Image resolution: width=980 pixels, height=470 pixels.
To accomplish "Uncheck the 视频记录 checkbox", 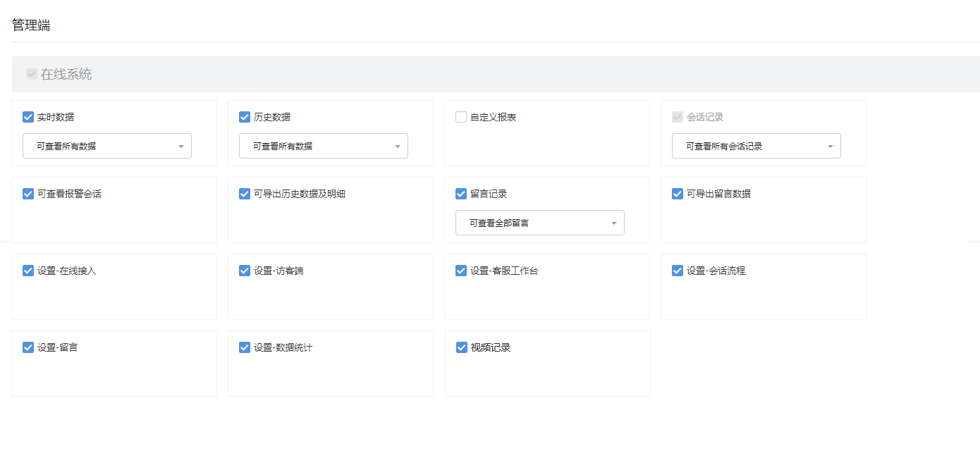I will pos(462,347).
